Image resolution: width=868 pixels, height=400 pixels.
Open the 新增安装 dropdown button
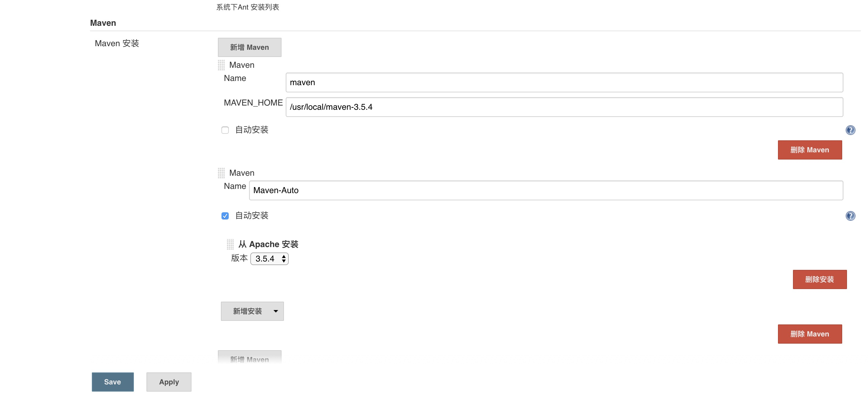coord(252,311)
